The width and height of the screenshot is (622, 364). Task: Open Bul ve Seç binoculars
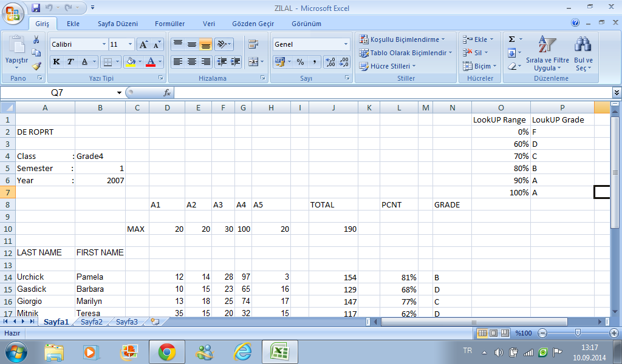pos(583,53)
